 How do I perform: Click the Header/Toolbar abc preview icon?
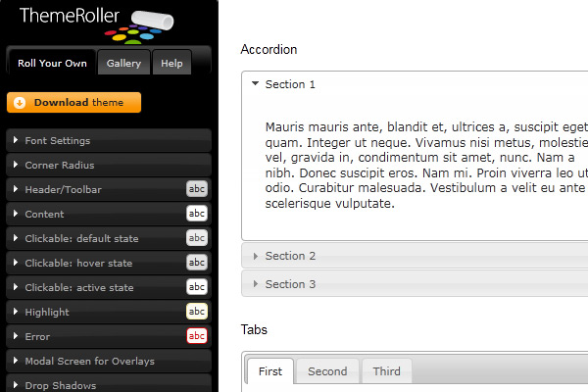coord(197,189)
